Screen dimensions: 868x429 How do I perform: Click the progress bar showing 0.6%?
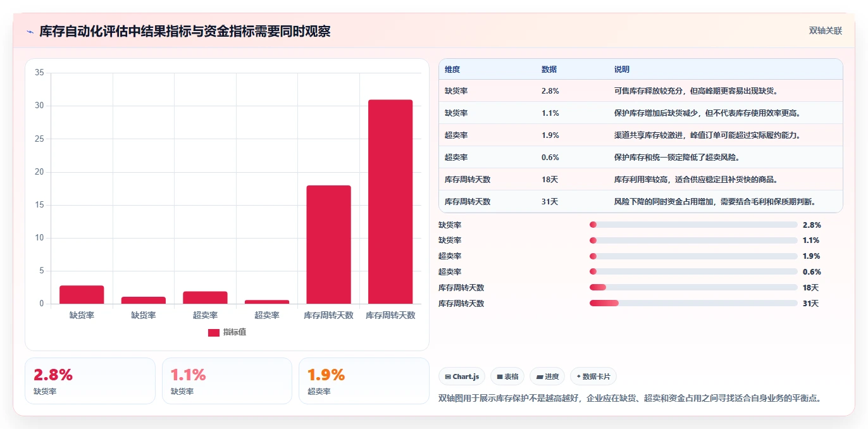[x=693, y=272]
